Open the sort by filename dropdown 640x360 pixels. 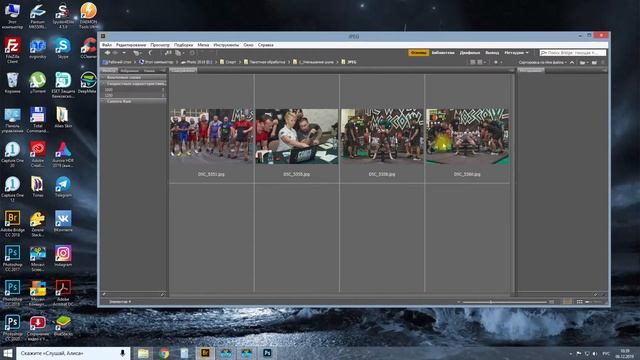tap(542, 62)
